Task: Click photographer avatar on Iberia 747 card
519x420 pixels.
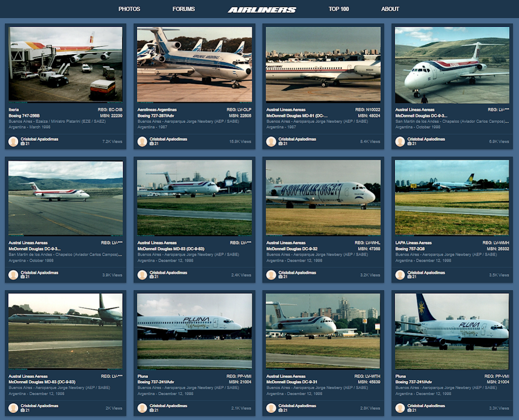Action: (x=13, y=141)
